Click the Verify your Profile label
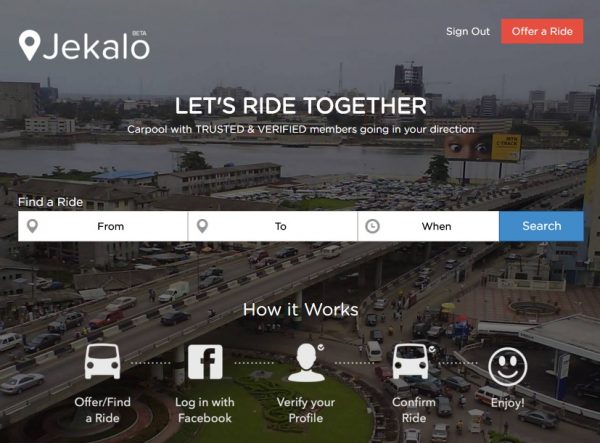 (306, 410)
